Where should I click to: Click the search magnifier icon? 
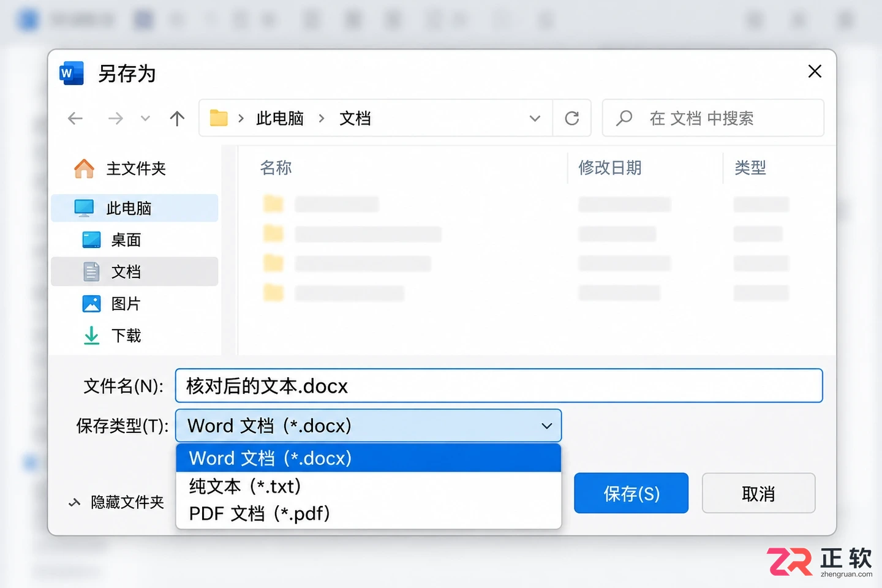624,118
